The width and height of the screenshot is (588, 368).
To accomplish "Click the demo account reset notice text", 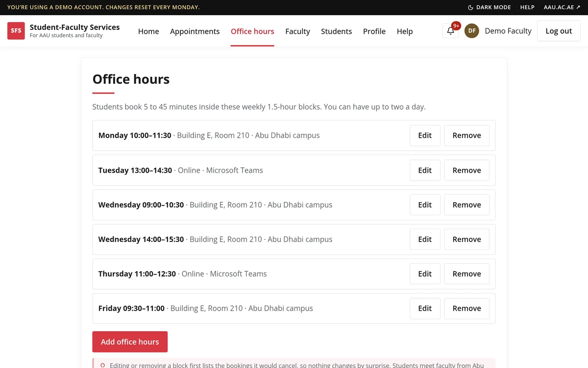I will [x=103, y=7].
